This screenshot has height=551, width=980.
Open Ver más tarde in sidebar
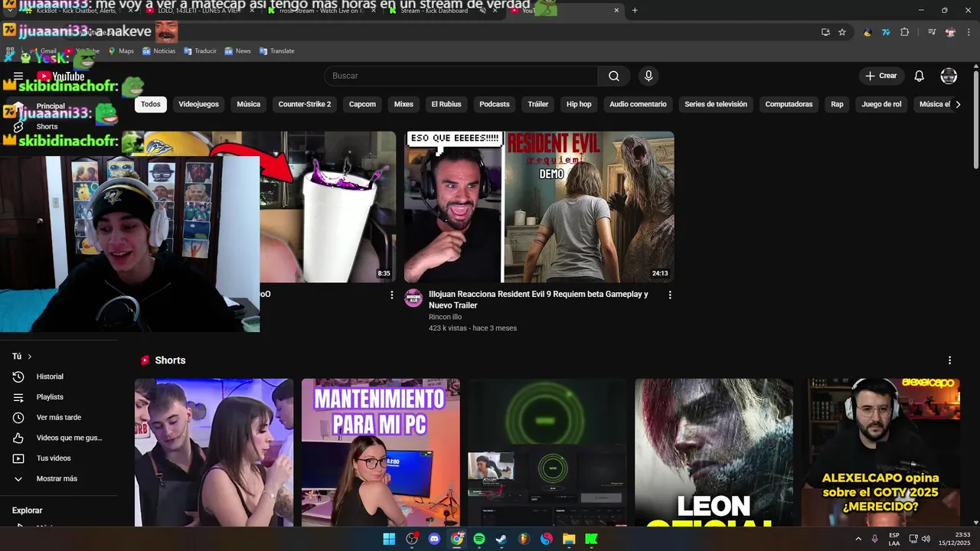60,417
